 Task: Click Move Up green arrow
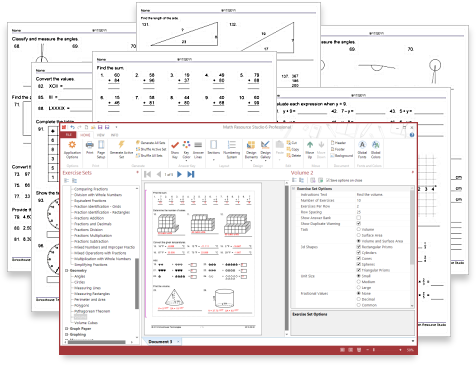(310, 149)
